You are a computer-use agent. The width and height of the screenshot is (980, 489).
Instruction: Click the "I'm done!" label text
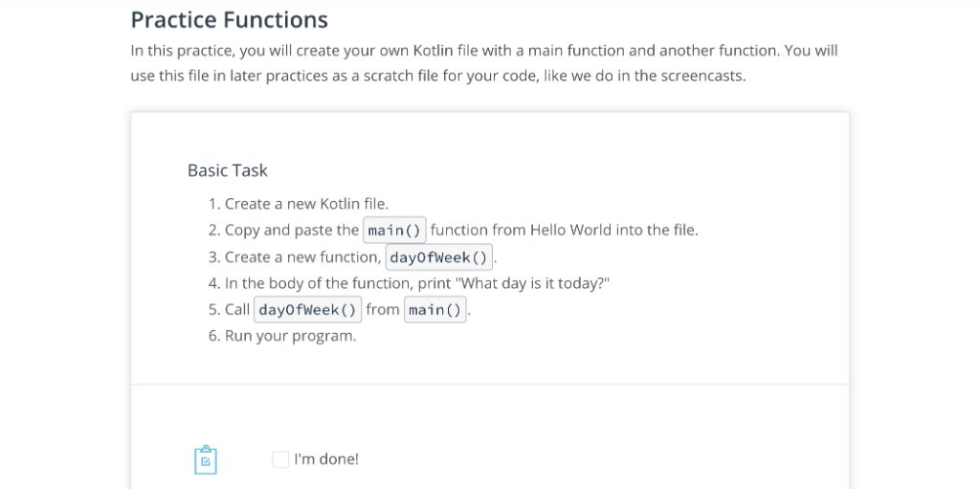click(326, 459)
